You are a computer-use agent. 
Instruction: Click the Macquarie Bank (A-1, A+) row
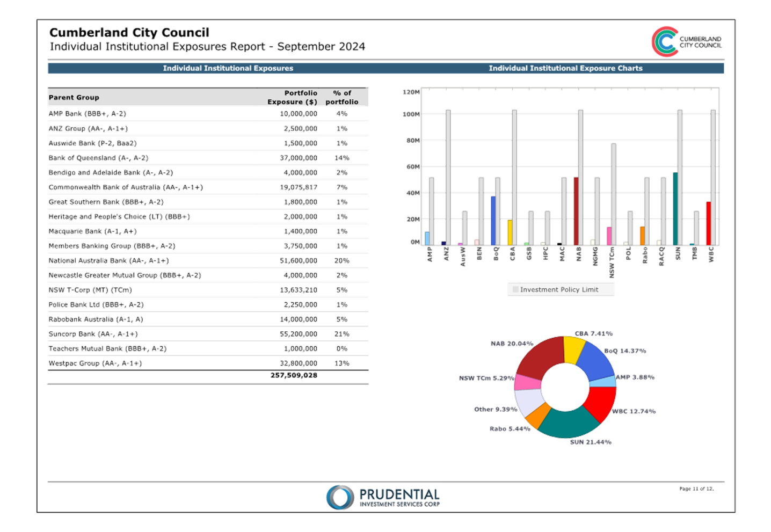(208, 231)
